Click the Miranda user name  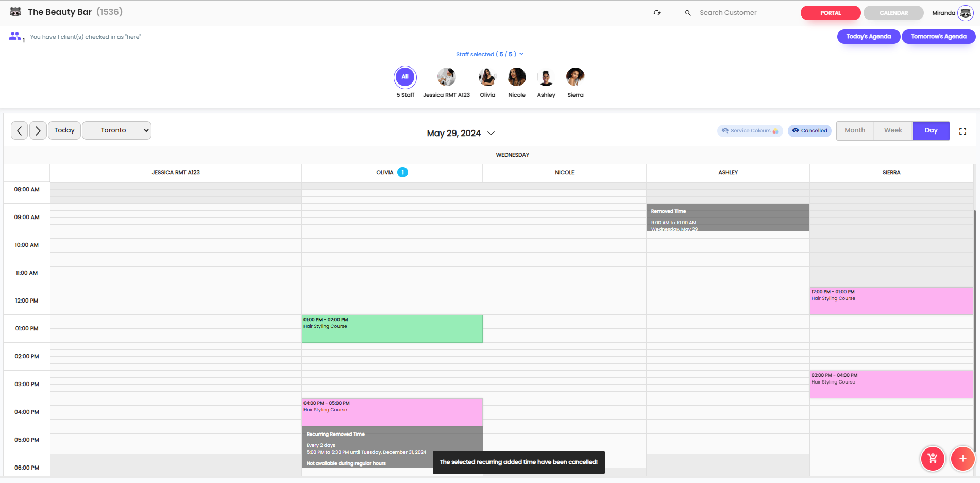point(943,13)
